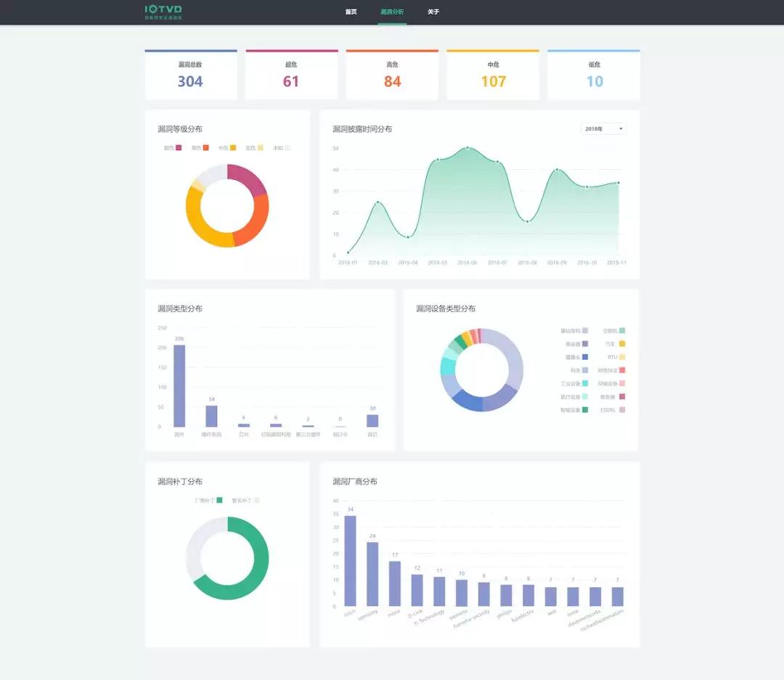
Task: Click the tallest bar in 漏洞类型分布
Action: (x=179, y=385)
